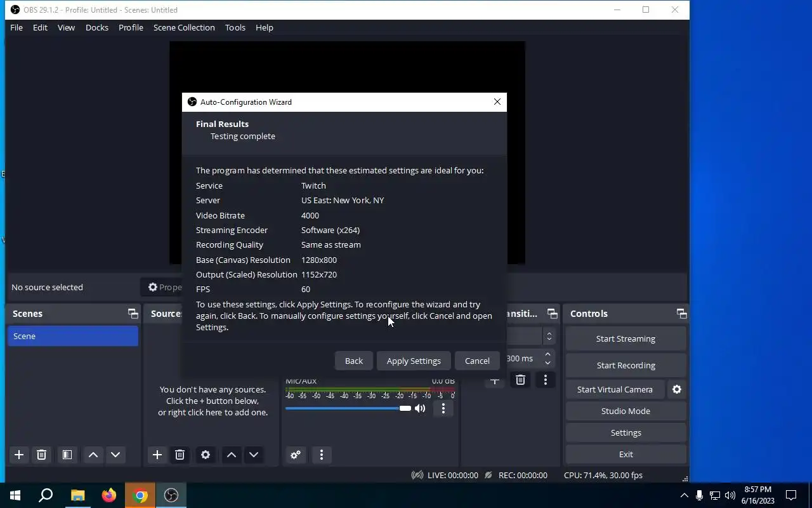The width and height of the screenshot is (812, 508).
Task: Click Start Virtual Camera button
Action: pyautogui.click(x=615, y=389)
